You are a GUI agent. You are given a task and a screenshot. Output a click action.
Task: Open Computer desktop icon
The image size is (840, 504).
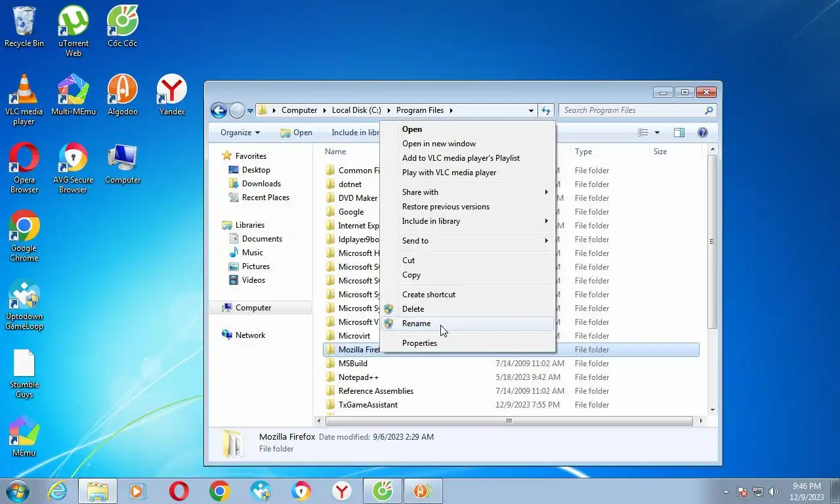[123, 164]
